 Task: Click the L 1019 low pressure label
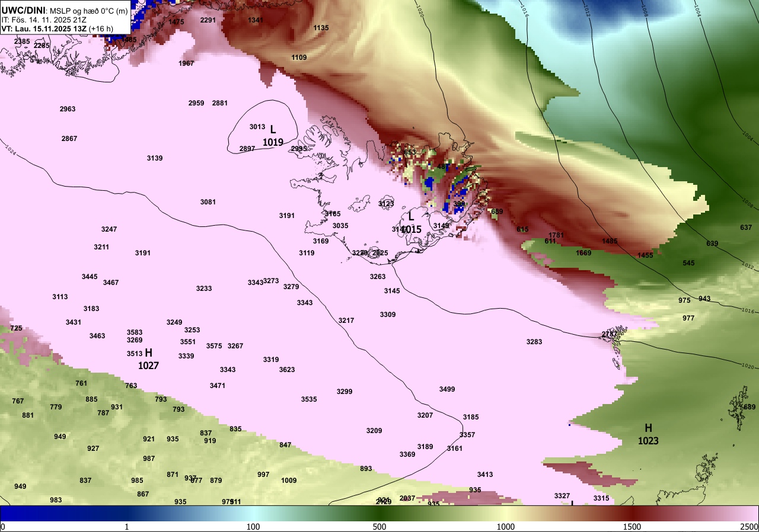(273, 135)
